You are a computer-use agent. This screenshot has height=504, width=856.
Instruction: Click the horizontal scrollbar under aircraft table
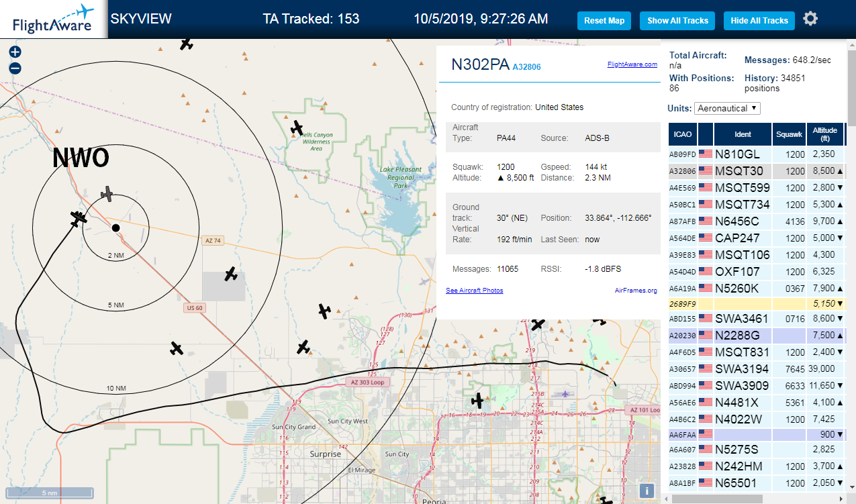717,499
